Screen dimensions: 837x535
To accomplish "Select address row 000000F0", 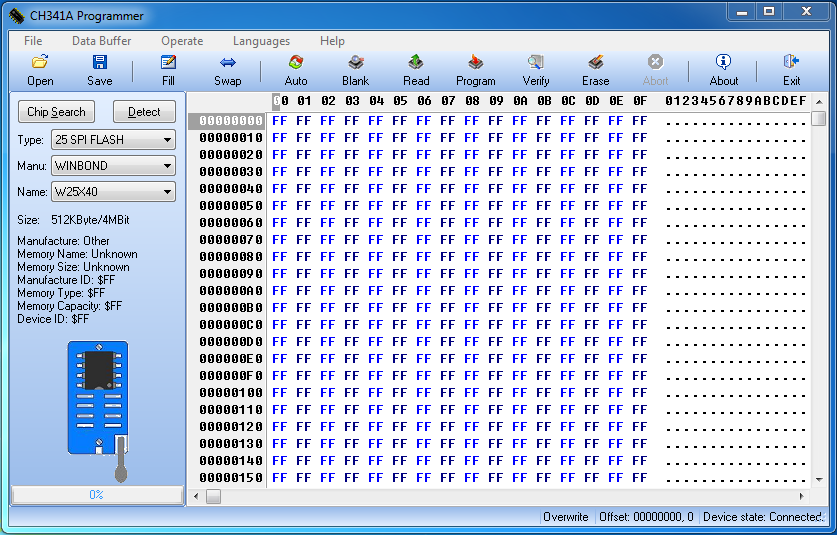I will 231,376.
